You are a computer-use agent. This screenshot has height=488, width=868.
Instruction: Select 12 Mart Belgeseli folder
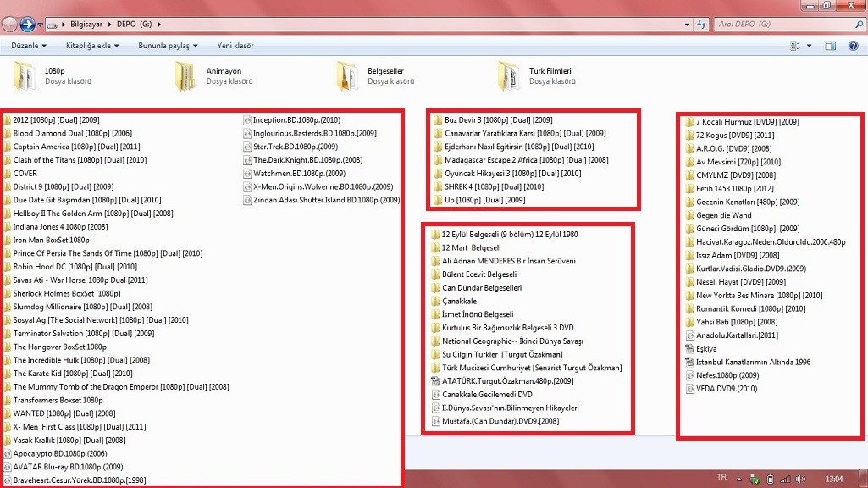466,247
